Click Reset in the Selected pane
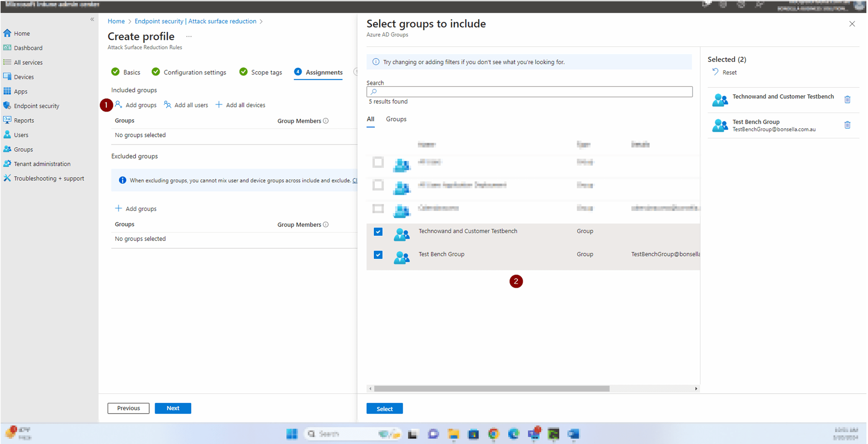Viewport: 868px width, 444px height. (x=725, y=72)
